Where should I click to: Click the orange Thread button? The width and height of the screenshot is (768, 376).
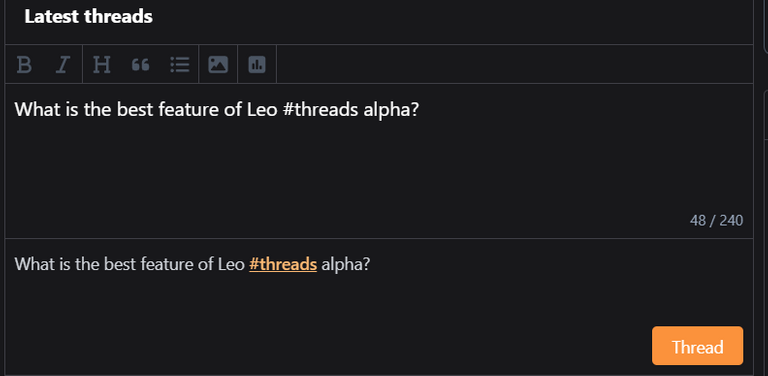pos(697,346)
